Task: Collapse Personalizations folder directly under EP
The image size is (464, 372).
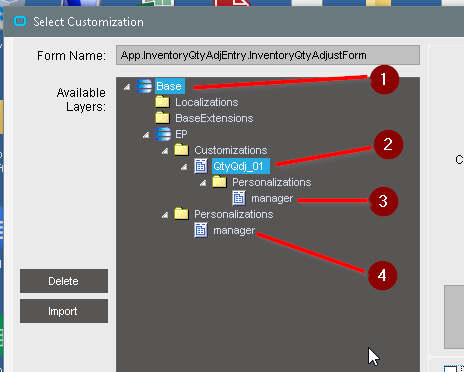Action: 165,215
